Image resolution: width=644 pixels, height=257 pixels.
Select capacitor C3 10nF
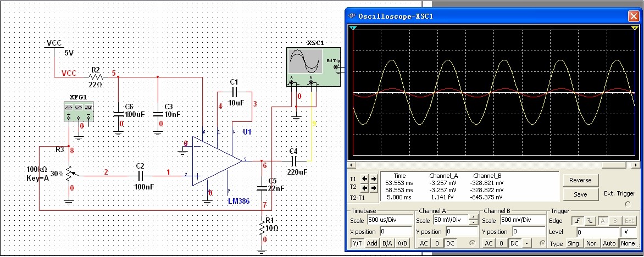coord(158,114)
